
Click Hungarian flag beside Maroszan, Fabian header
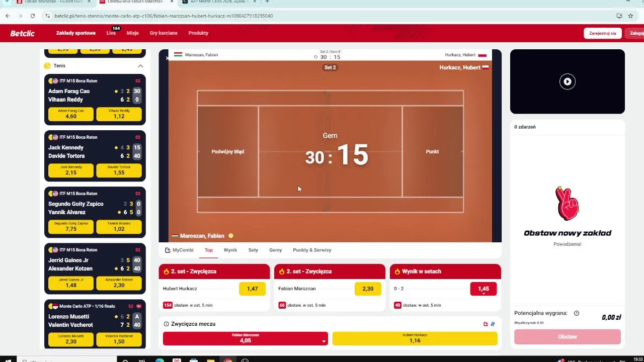click(178, 55)
